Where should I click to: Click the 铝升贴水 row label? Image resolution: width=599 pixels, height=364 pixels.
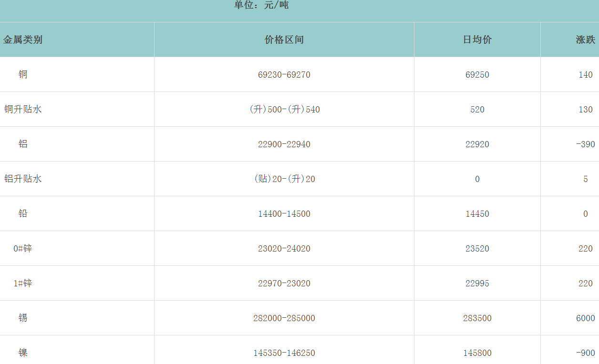click(x=23, y=179)
